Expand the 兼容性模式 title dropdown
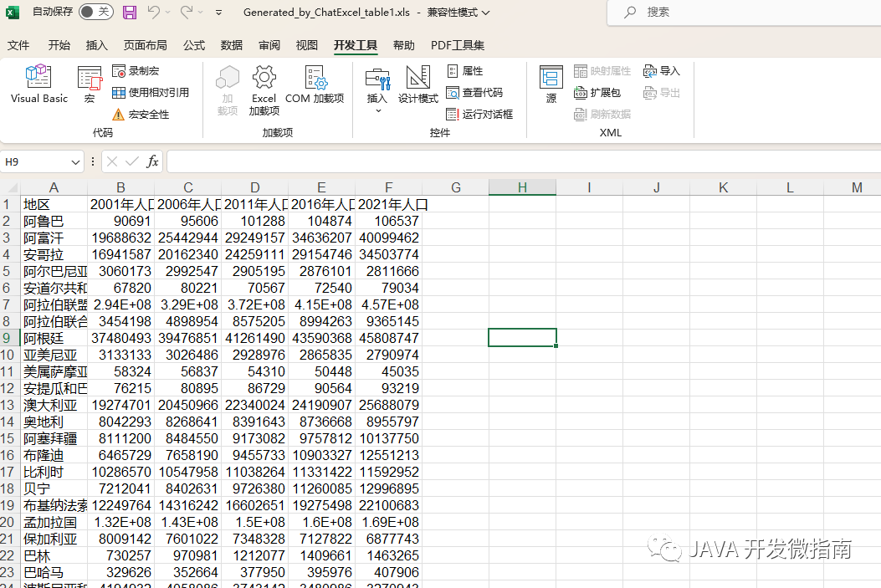This screenshot has height=588, width=881. (x=486, y=13)
